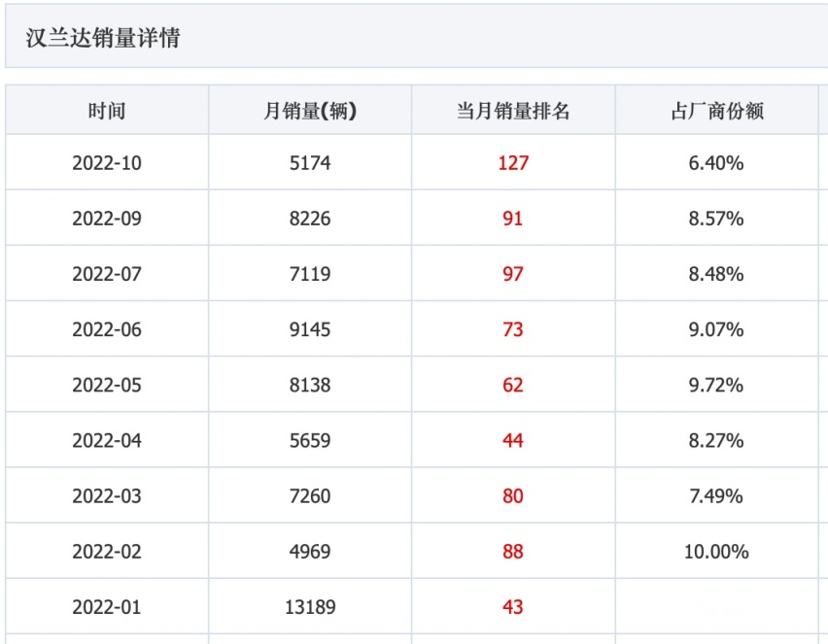Image resolution: width=828 pixels, height=644 pixels.
Task: Click the 当月销量排名 column header
Action: tap(513, 111)
